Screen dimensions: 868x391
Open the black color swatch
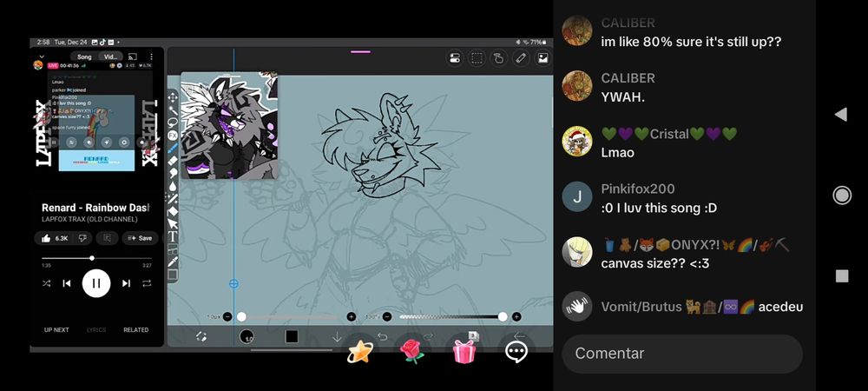[292, 336]
